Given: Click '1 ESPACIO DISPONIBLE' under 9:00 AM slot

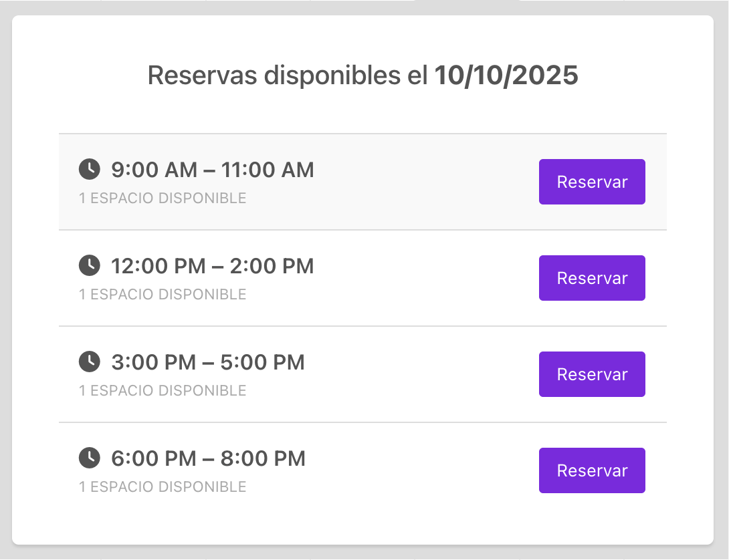Looking at the screenshot, I should [x=163, y=198].
